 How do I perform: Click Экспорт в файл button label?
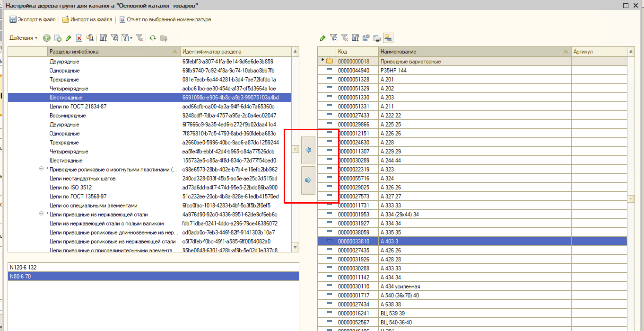(x=36, y=19)
